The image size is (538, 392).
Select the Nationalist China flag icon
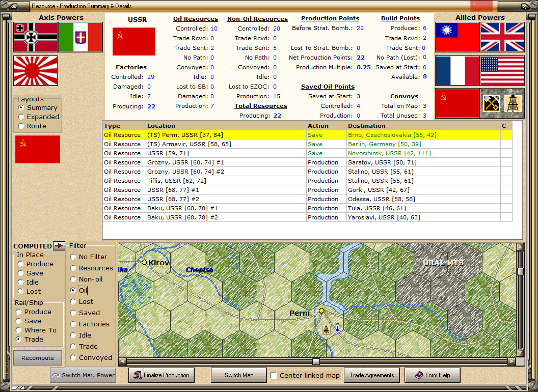[x=458, y=37]
